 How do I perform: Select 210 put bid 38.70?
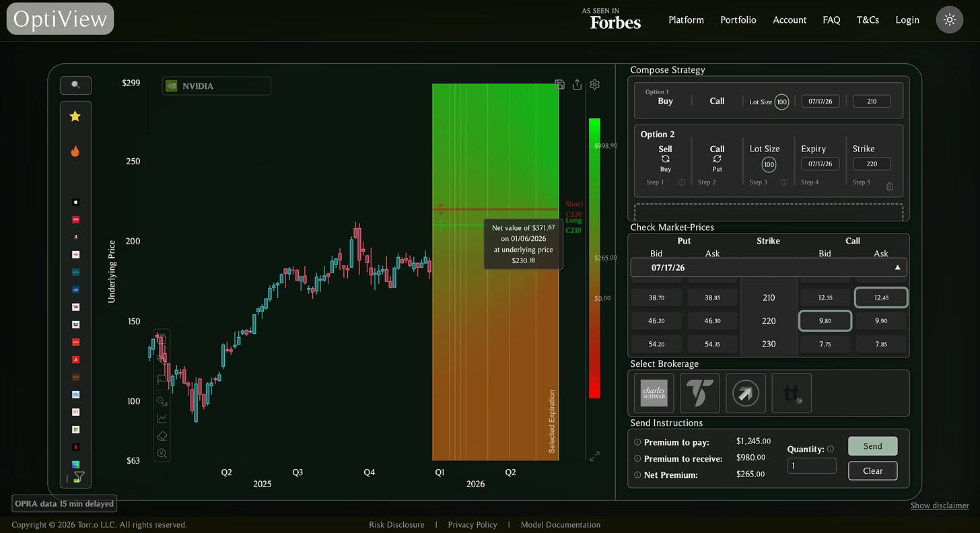tap(656, 297)
